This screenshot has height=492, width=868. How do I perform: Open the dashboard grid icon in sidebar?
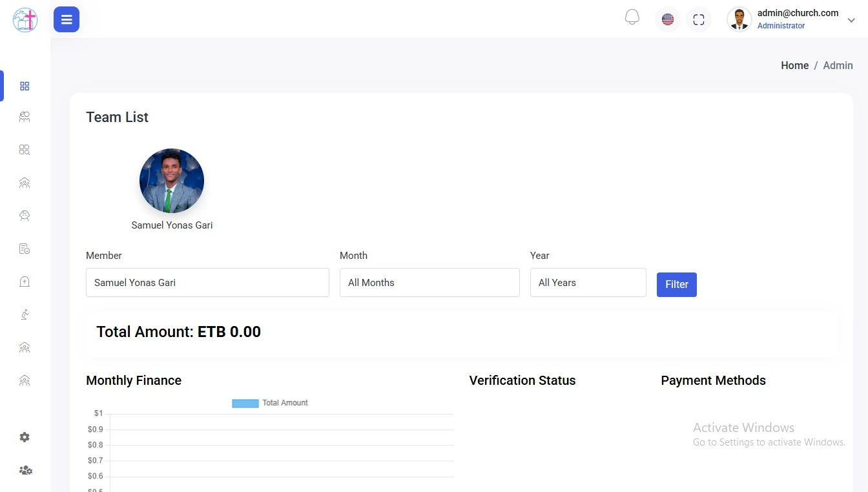[x=25, y=86]
